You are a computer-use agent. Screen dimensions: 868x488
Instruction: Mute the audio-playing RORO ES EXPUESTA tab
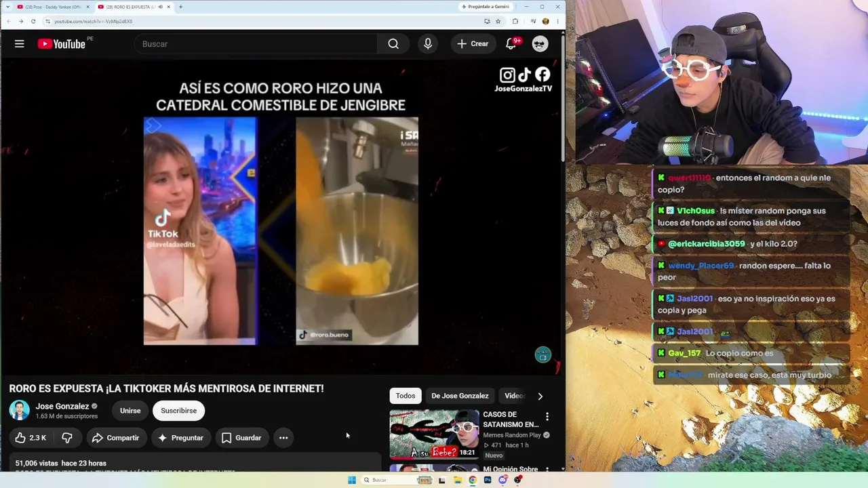pyautogui.click(x=160, y=7)
